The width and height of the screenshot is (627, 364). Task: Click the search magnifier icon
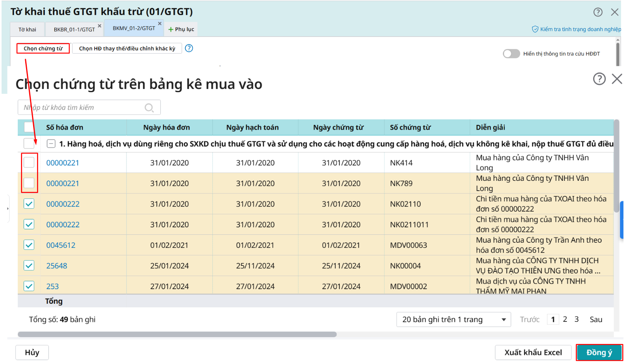coord(149,108)
